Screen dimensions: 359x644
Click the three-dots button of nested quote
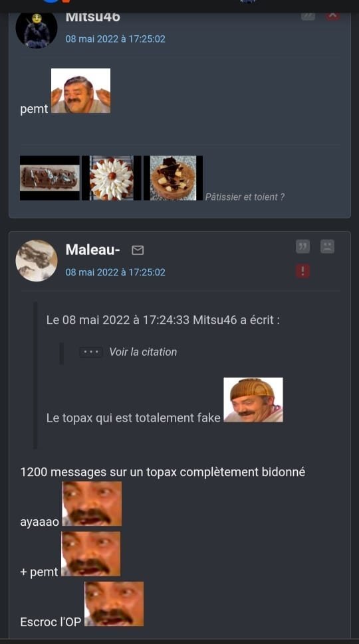(91, 352)
